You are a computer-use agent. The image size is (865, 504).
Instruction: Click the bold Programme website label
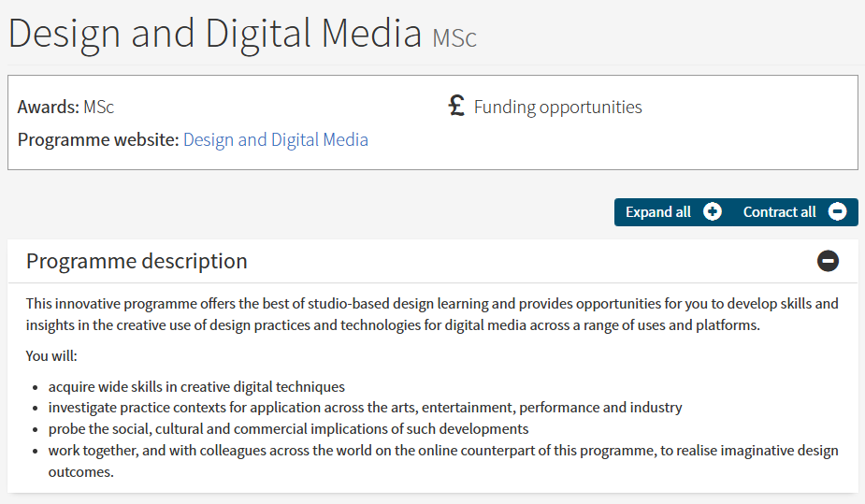tap(97, 140)
